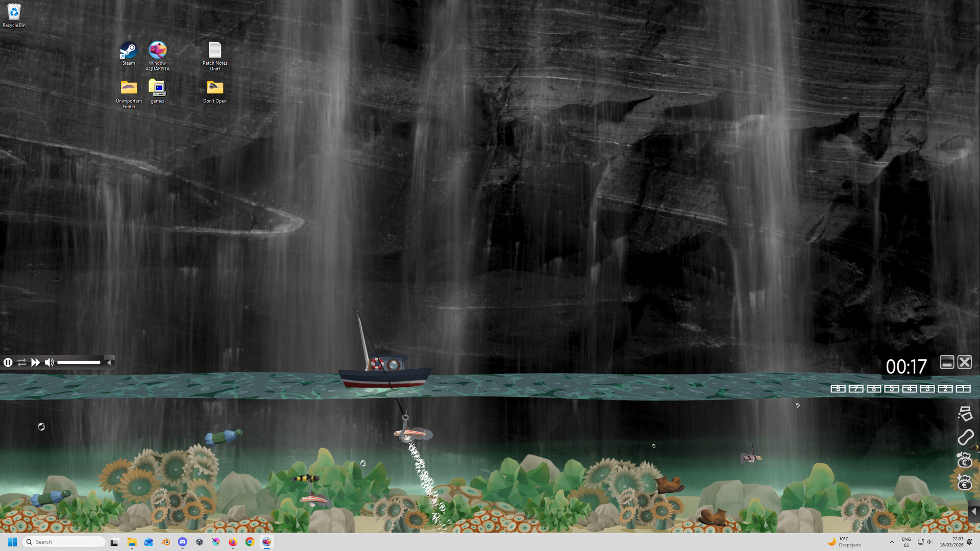Expand hidden system tray icons
Viewport: 980px width, 551px height.
pyautogui.click(x=891, y=542)
